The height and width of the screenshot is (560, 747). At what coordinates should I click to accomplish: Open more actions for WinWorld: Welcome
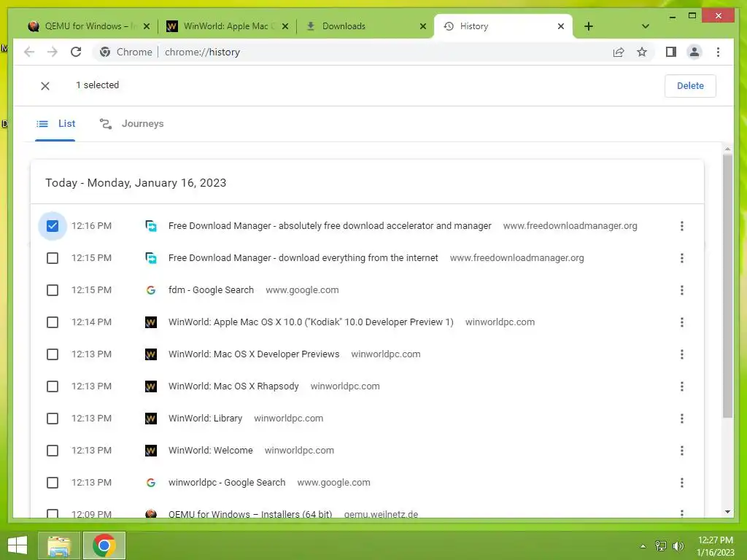pos(682,451)
